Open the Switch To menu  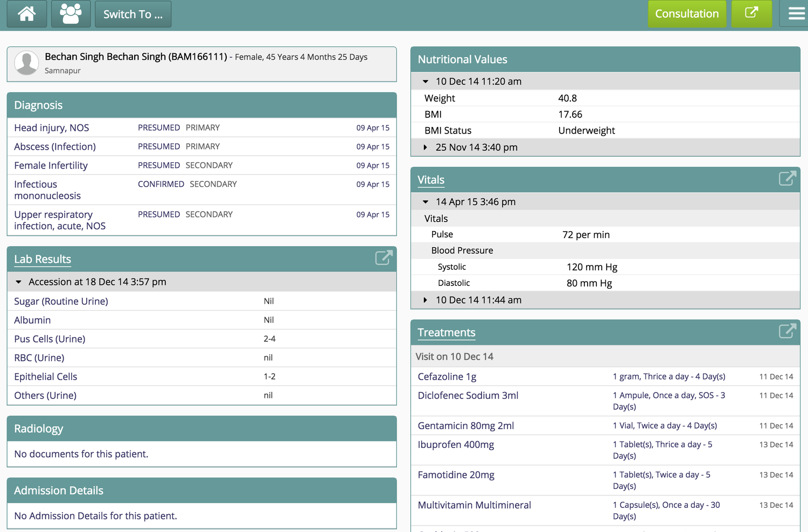[x=133, y=14]
